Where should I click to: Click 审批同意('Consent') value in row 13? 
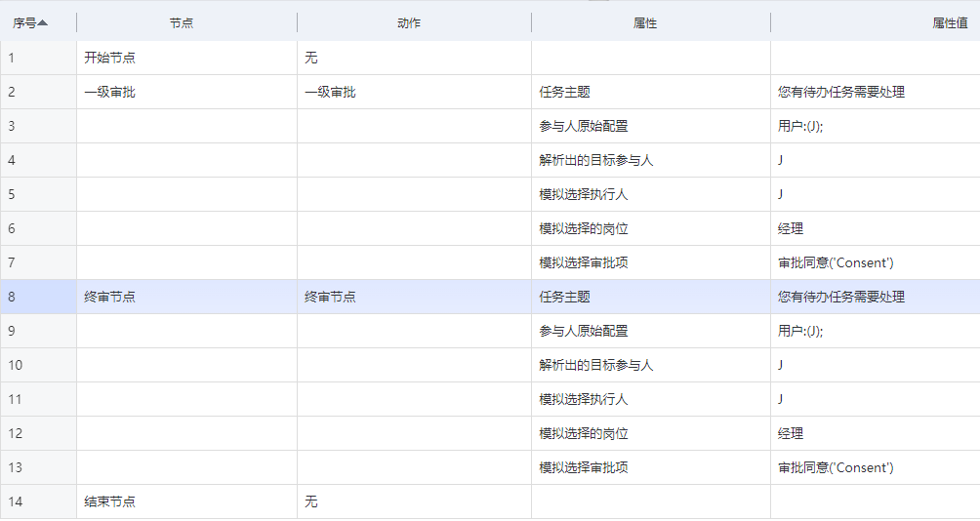pyautogui.click(x=836, y=467)
